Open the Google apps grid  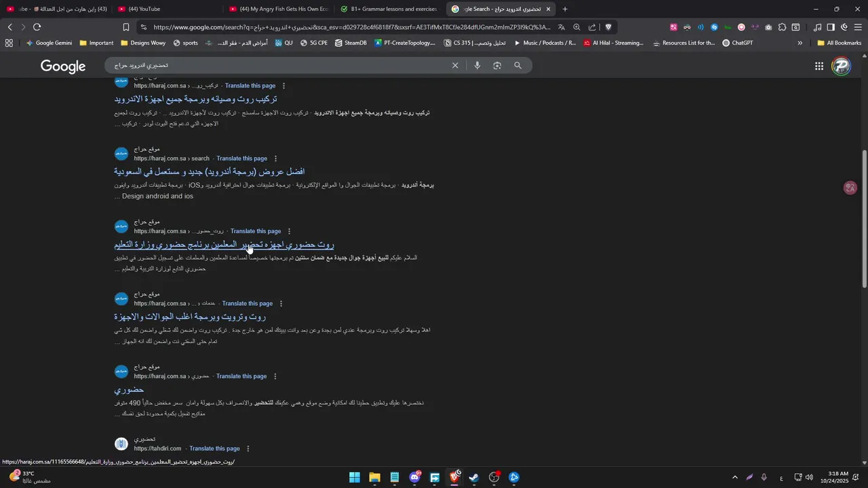(819, 66)
